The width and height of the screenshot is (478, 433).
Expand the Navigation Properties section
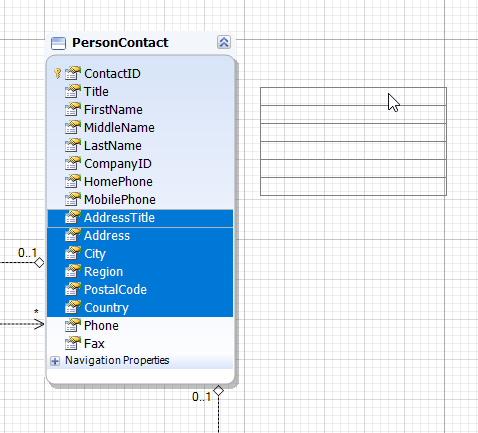55,361
